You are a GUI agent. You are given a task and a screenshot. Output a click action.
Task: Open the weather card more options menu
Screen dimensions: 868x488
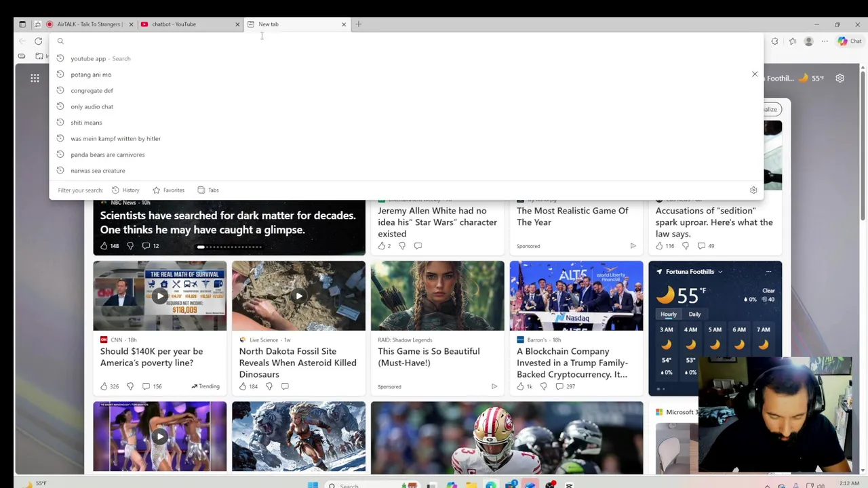[768, 272]
